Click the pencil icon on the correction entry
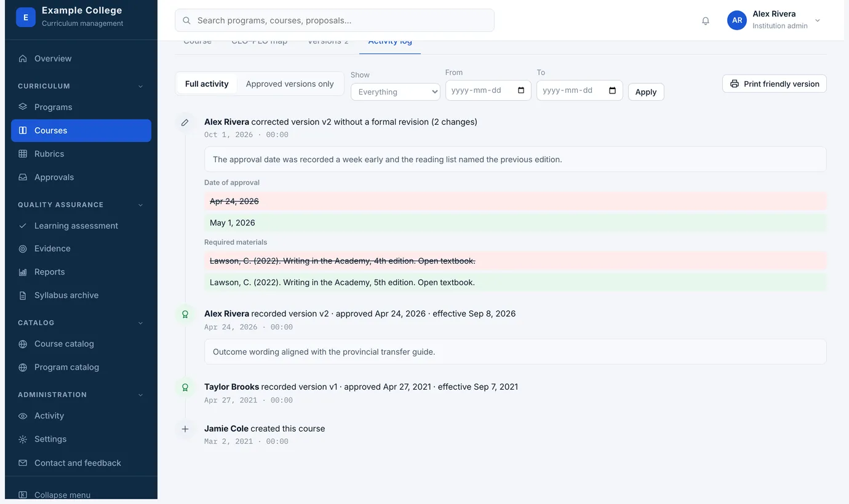 (x=185, y=123)
